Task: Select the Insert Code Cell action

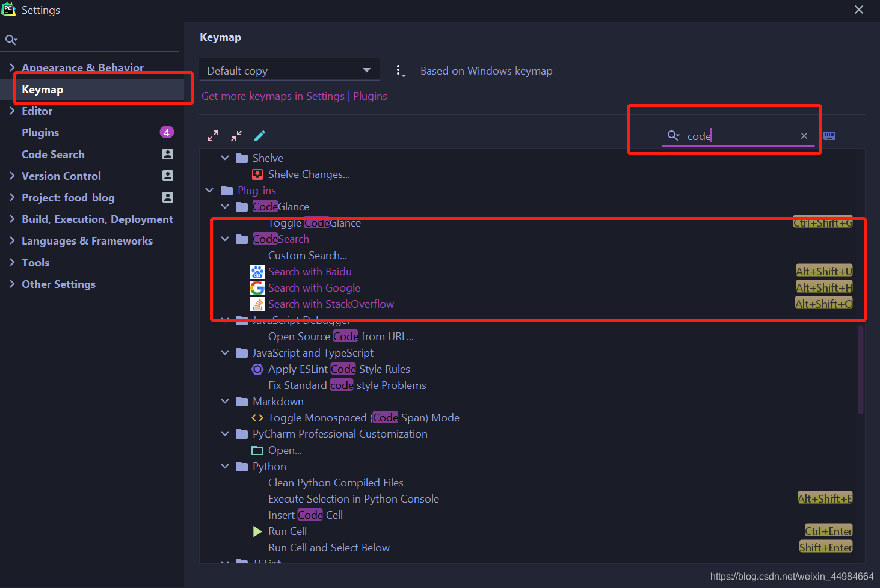Action: tap(306, 515)
